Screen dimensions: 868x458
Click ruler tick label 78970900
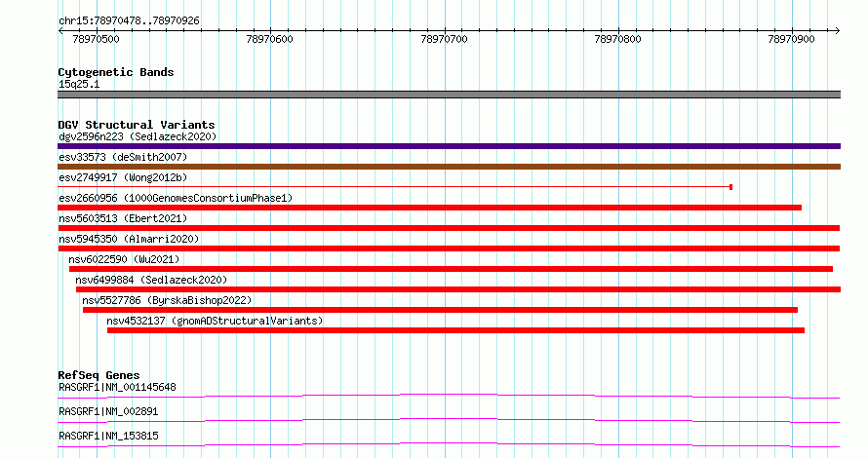point(792,39)
